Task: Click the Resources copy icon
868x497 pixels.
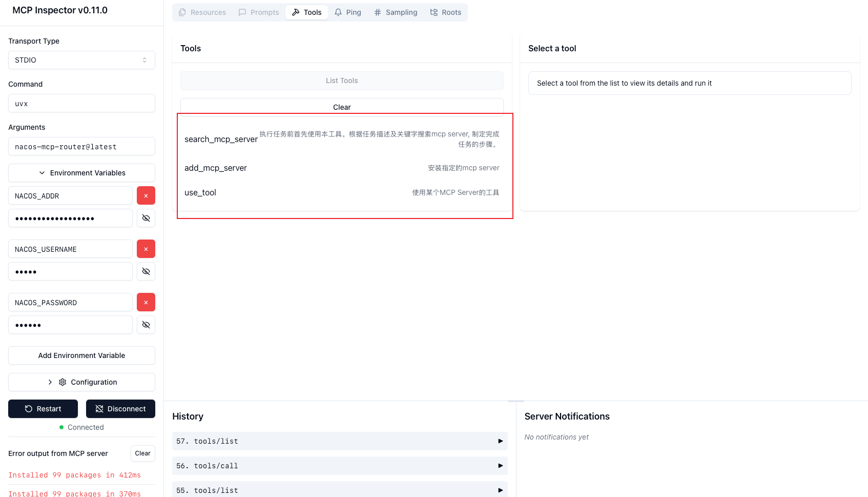Action: [x=182, y=12]
